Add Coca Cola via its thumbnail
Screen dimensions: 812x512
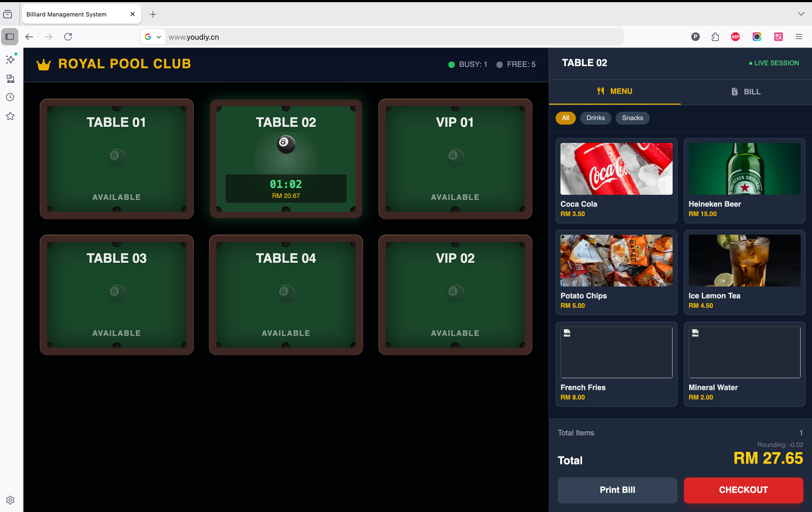616,169
